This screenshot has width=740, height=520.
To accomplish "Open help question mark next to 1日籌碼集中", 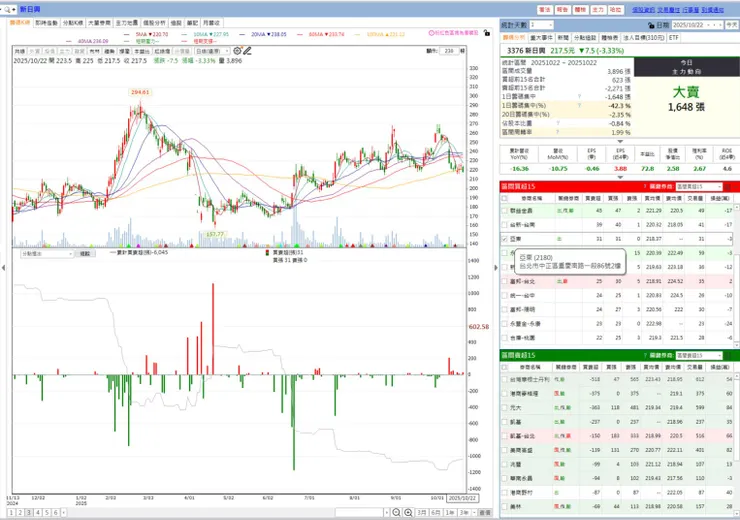I will 579,96.
